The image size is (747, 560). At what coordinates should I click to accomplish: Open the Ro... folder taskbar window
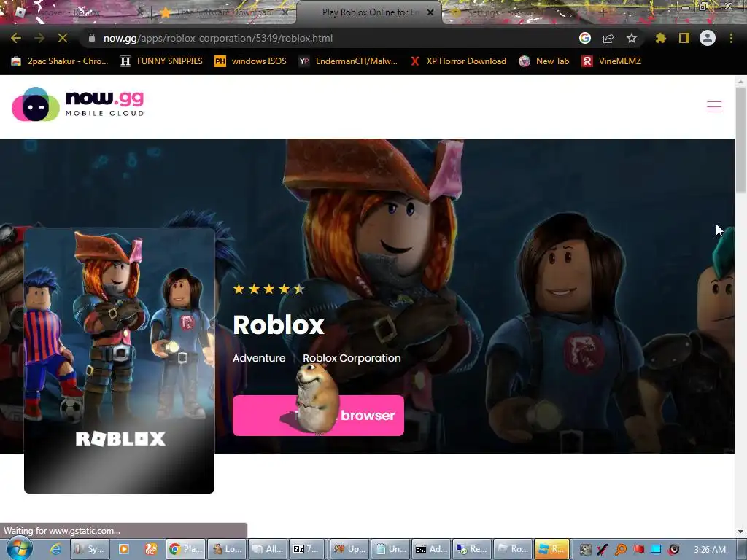(513, 549)
